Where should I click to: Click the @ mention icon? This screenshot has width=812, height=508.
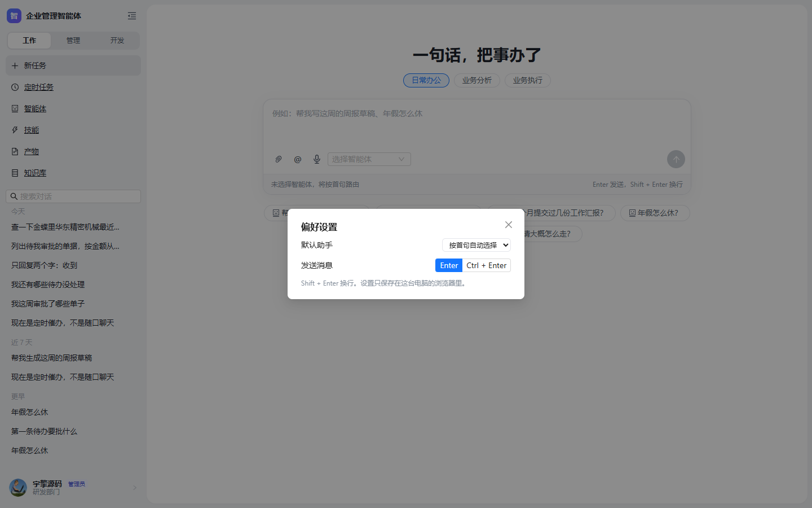click(x=298, y=159)
